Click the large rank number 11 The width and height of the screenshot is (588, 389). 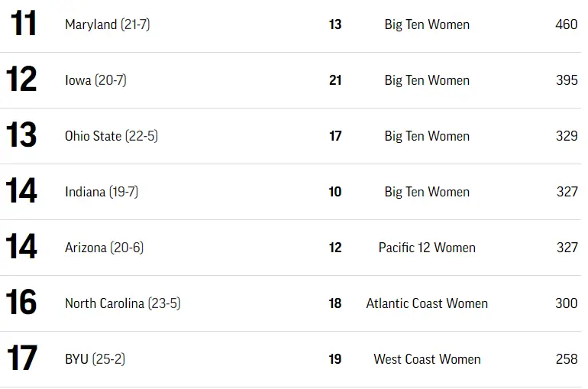[x=23, y=24]
